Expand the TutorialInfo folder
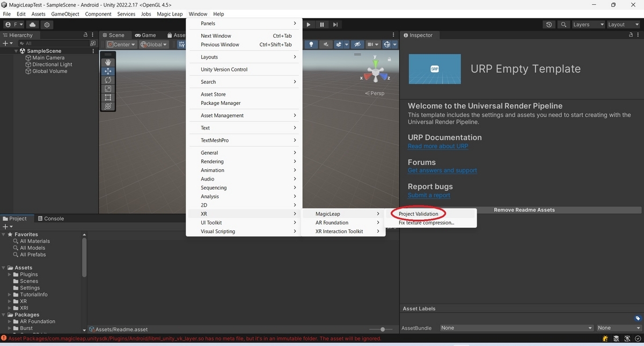 pos(10,294)
